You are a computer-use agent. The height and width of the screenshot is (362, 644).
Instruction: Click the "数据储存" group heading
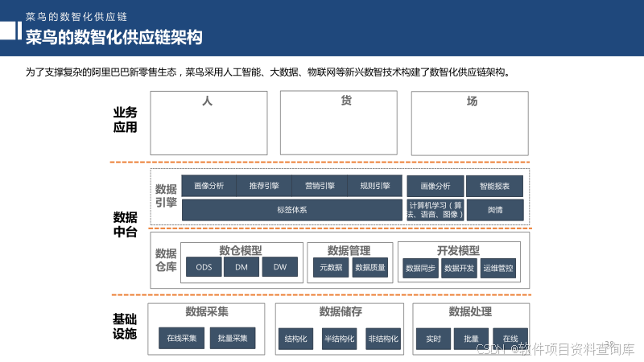341,311
